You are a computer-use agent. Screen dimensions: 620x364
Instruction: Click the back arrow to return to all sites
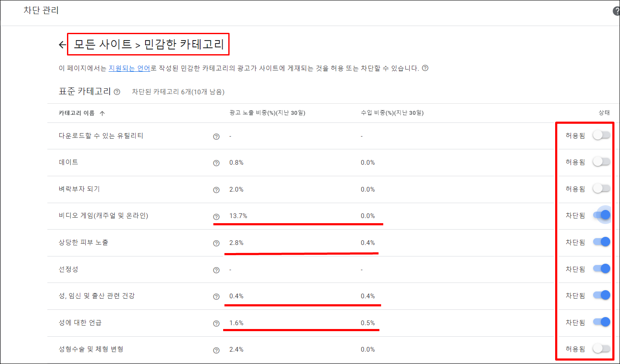click(61, 44)
